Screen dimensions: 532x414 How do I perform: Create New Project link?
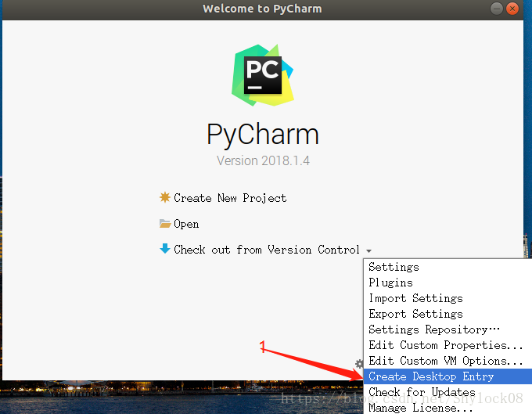tap(230, 198)
